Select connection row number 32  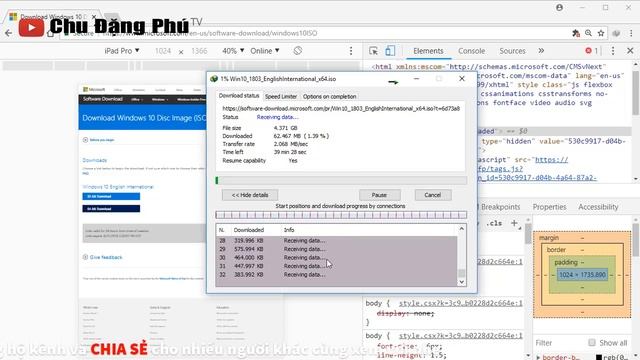pyautogui.click(x=336, y=275)
